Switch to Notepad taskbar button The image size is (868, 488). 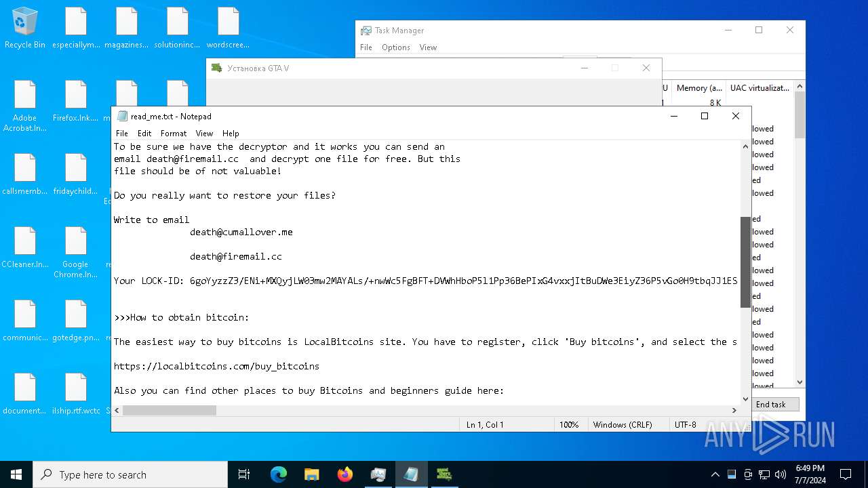point(411,474)
